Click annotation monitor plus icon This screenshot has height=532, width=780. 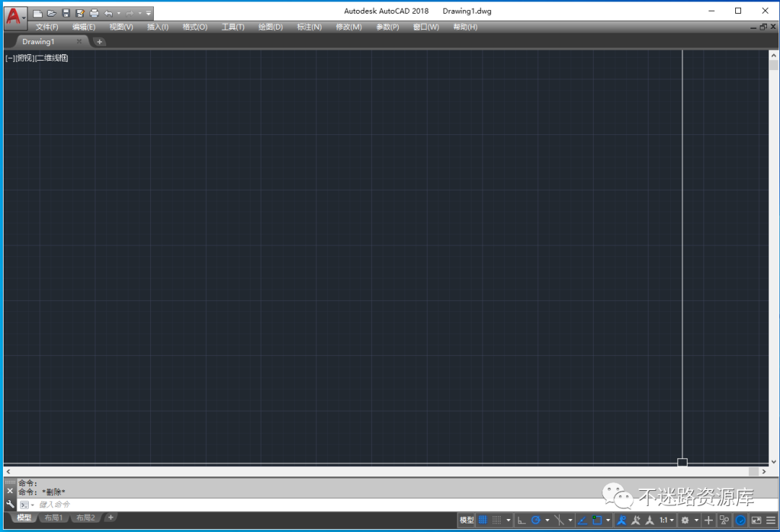click(x=709, y=520)
